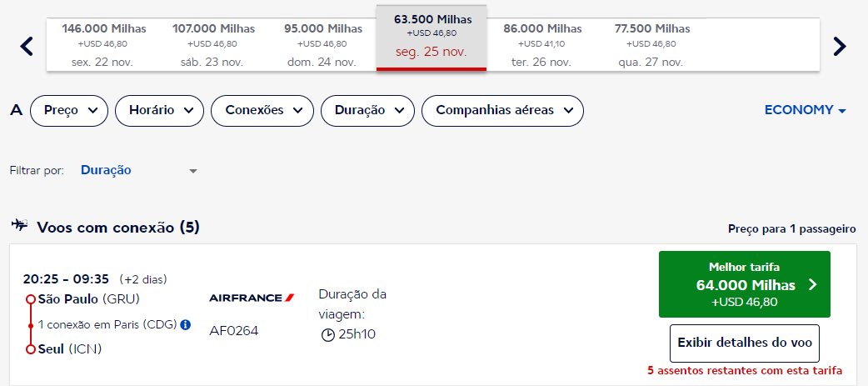Screen dimensions: 868x386
Task: Open the Preço filter dropdown
Action: (x=68, y=110)
